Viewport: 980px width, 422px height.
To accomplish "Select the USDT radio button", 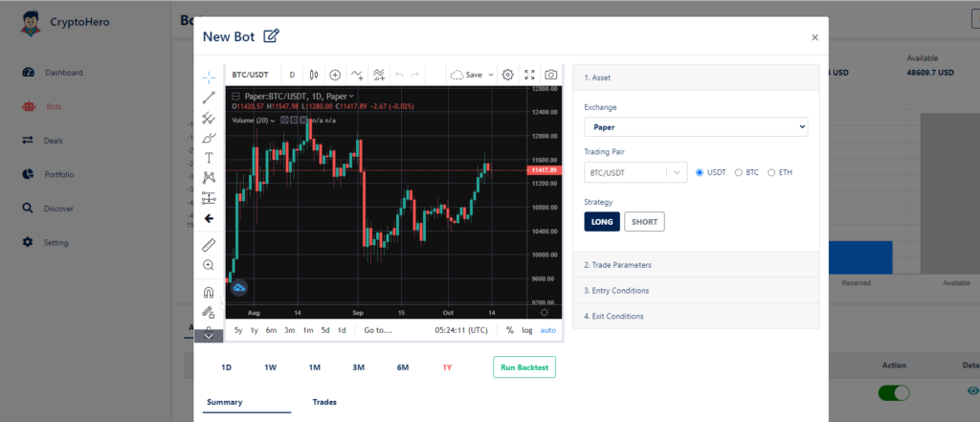I will coord(700,172).
